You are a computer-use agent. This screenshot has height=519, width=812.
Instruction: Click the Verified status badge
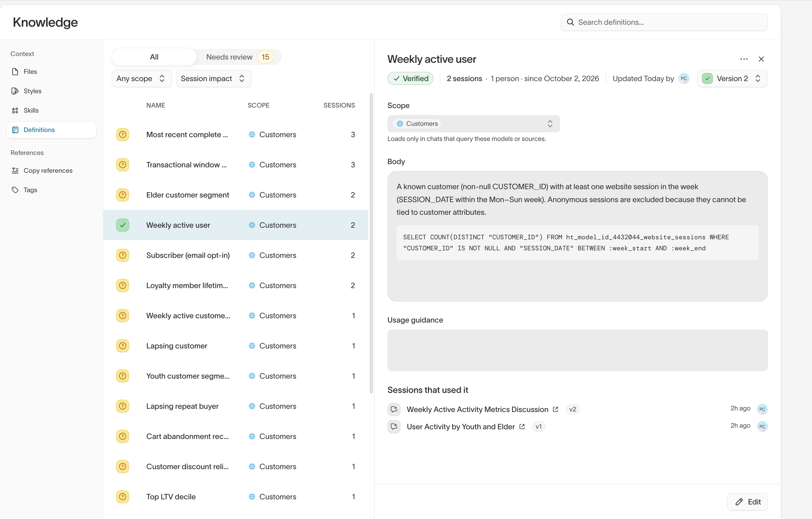pos(410,79)
